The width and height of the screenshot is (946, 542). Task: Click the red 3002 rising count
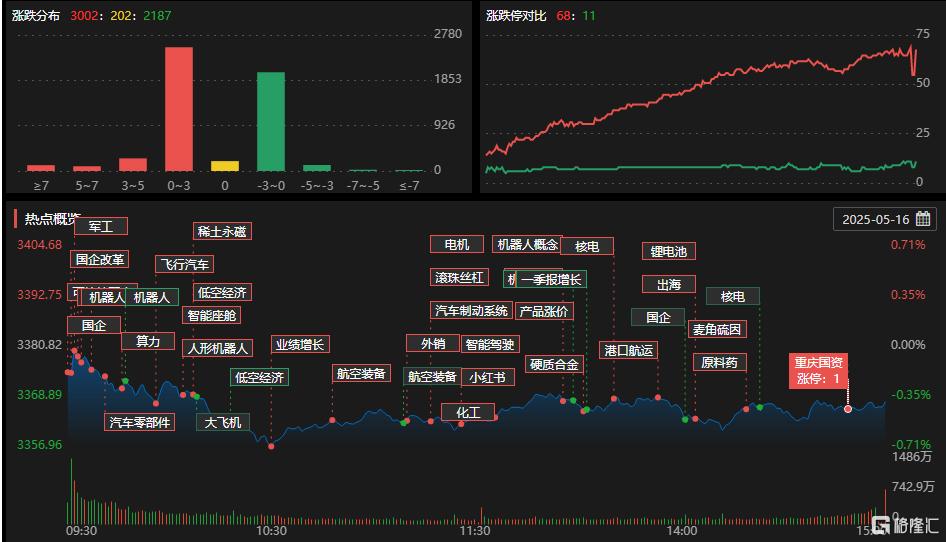[x=84, y=16]
